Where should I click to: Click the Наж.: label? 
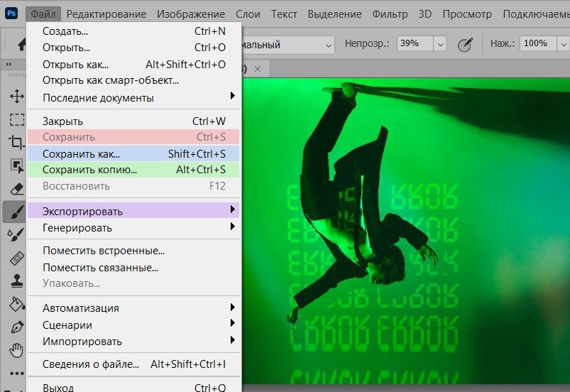click(x=503, y=44)
